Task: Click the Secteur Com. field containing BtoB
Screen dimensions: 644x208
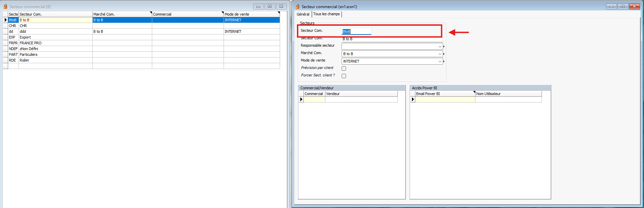Action: coord(356,31)
